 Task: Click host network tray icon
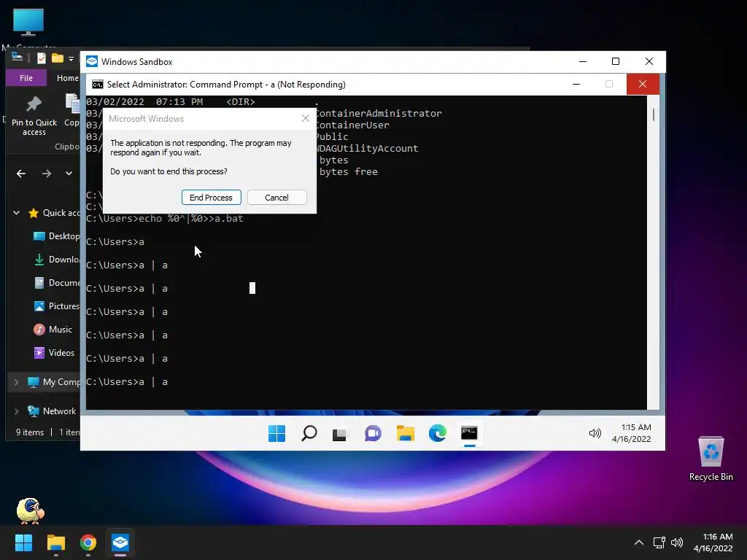pos(659,542)
